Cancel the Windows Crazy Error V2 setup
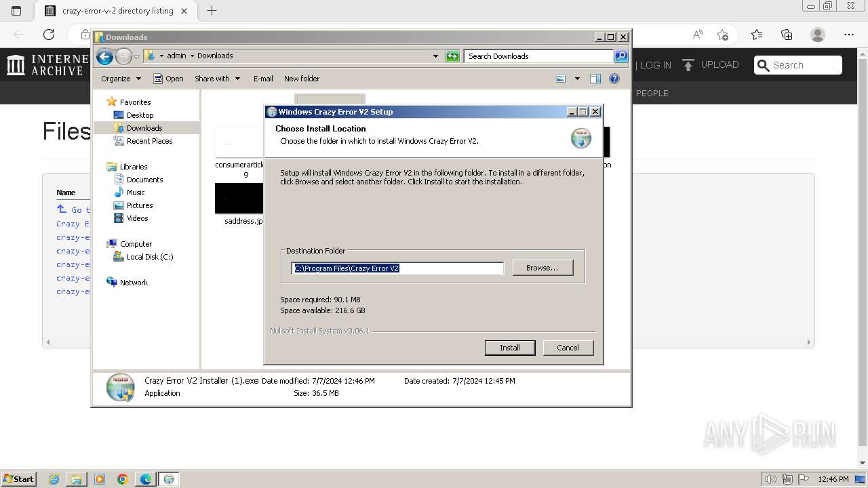This screenshot has width=868, height=488. [568, 348]
